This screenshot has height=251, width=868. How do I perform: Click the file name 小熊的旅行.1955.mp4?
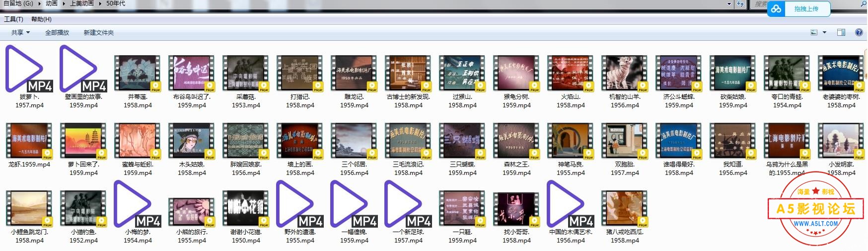pyautogui.click(x=192, y=236)
